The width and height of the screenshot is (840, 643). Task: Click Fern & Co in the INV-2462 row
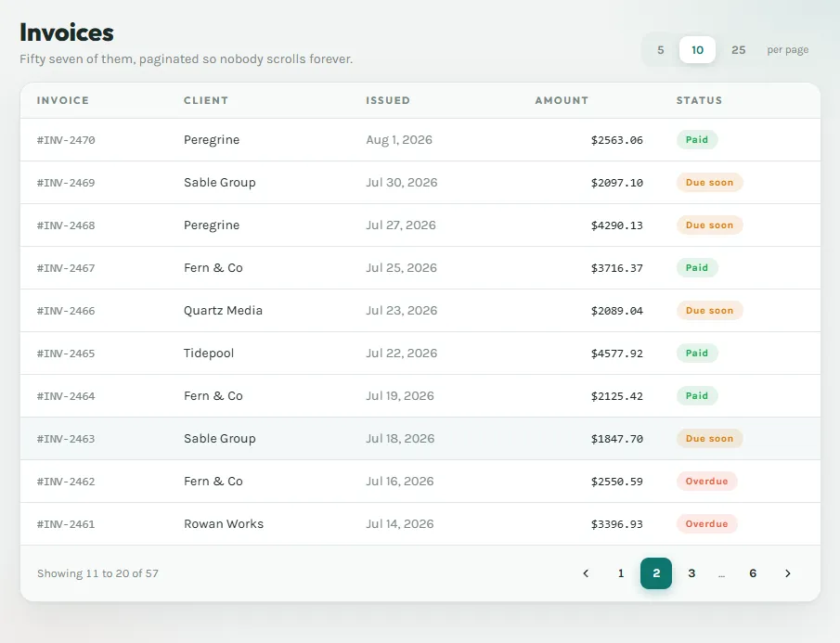pyautogui.click(x=213, y=482)
